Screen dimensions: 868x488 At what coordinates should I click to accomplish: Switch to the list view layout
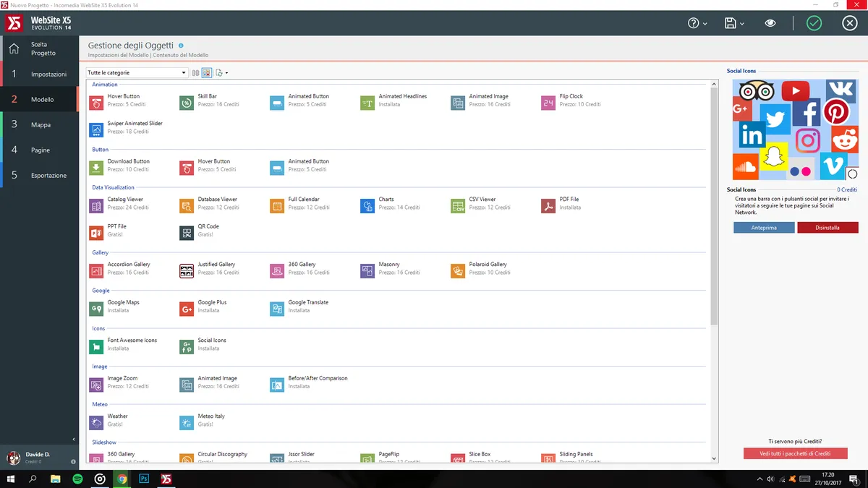(x=195, y=73)
